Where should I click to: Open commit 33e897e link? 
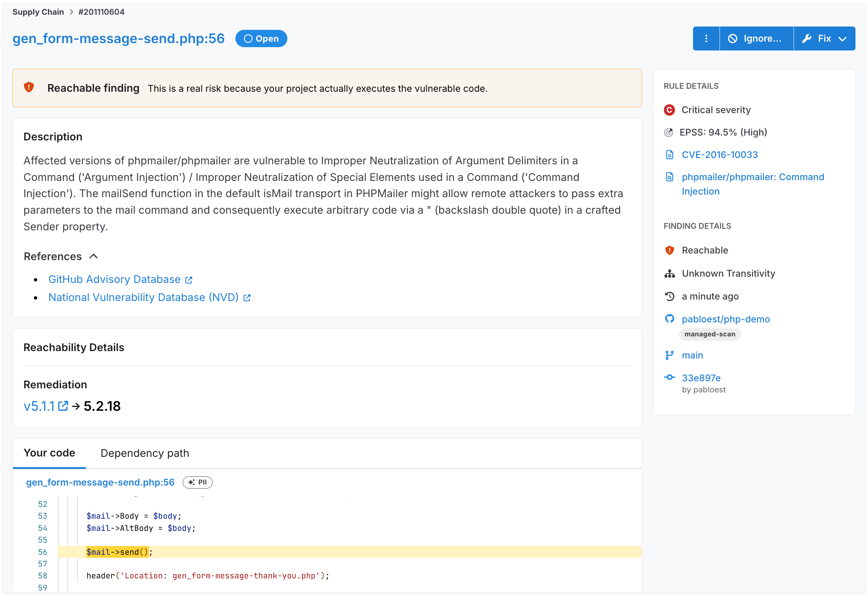tap(701, 378)
